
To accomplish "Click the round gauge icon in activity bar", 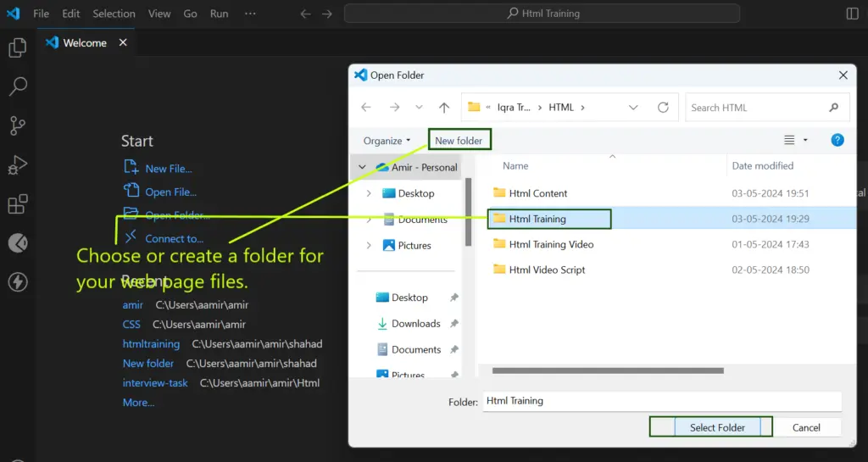I will click(x=18, y=243).
